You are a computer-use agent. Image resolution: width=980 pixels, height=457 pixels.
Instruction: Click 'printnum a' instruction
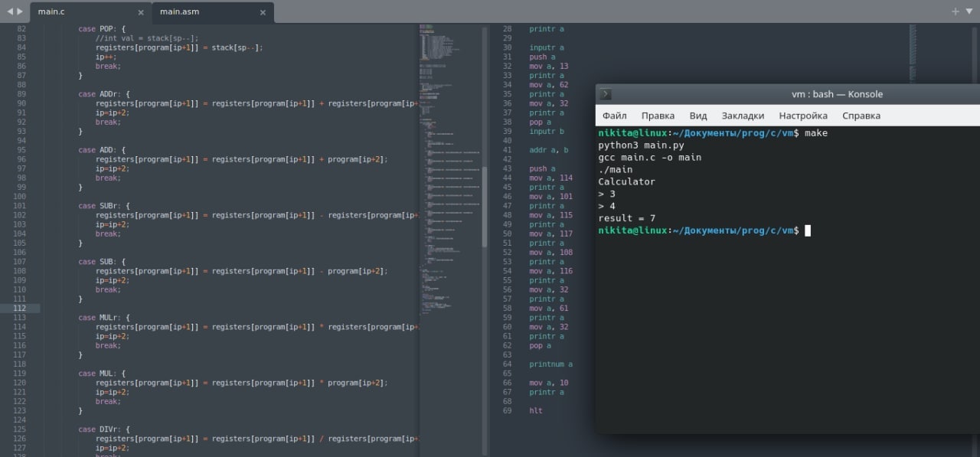(551, 364)
